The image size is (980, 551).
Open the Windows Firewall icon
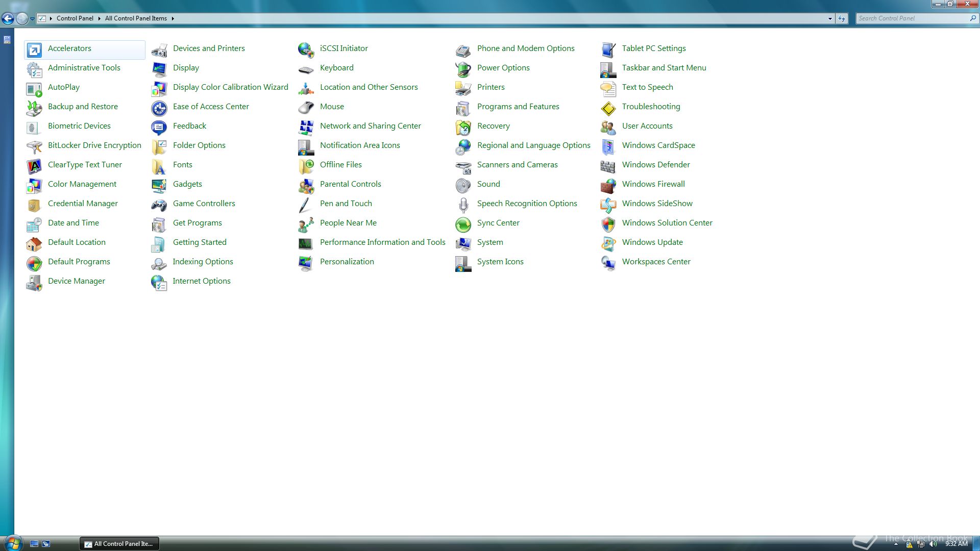point(608,185)
